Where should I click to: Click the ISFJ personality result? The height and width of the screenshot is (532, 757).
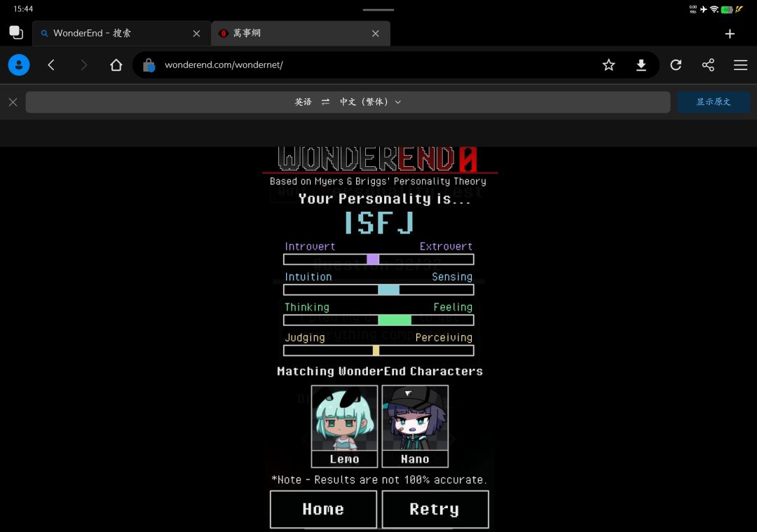click(379, 223)
